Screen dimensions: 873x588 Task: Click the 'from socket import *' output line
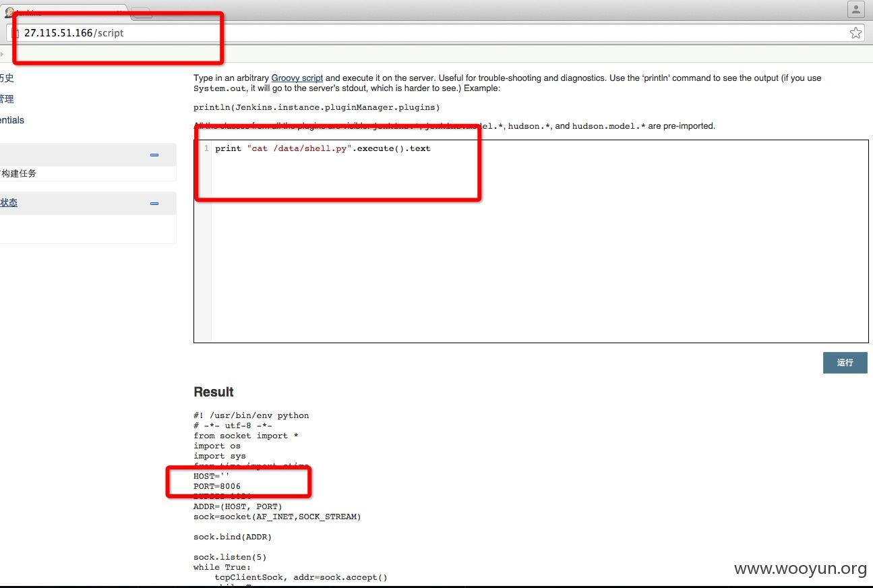click(245, 436)
